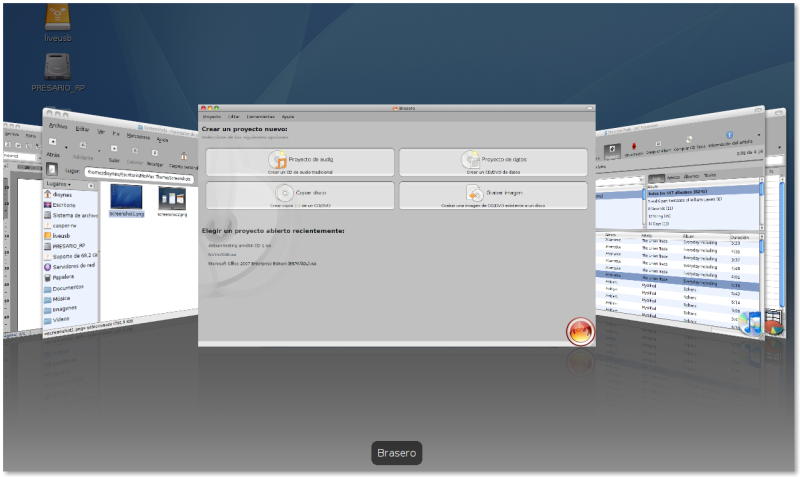Sort by Álbum column in track list
This screenshot has height=477, width=800.
[x=688, y=236]
